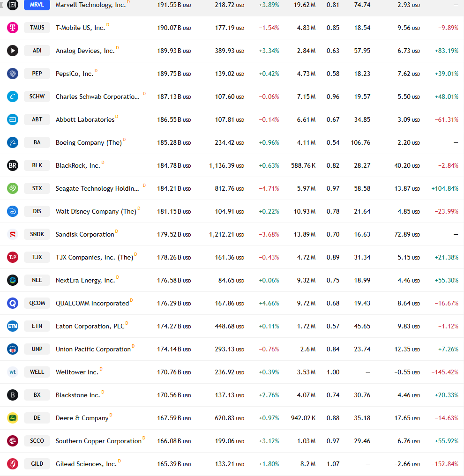Open the Union Pacific Corporation link

pos(93,349)
